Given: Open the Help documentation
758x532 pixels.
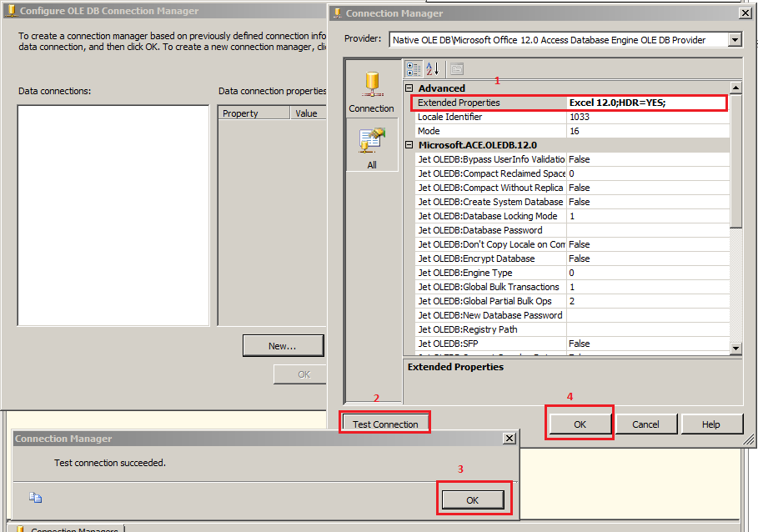Looking at the screenshot, I should 712,424.
